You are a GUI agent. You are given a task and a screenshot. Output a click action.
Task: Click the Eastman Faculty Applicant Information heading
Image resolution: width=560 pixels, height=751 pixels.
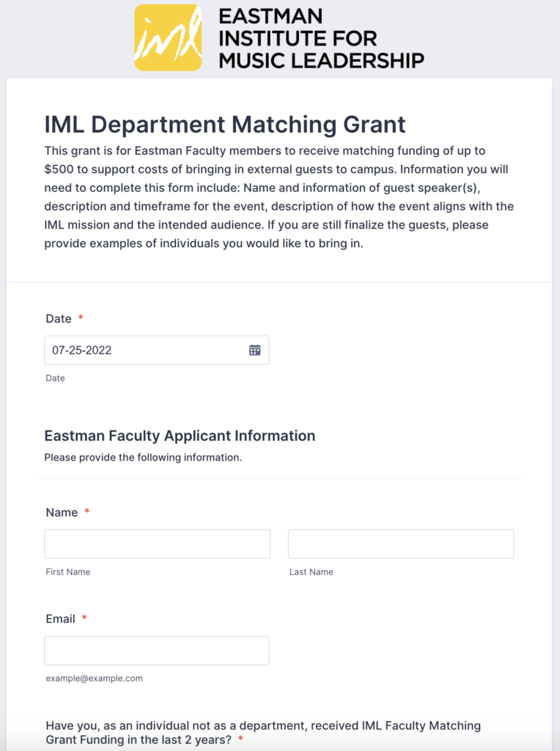point(180,436)
